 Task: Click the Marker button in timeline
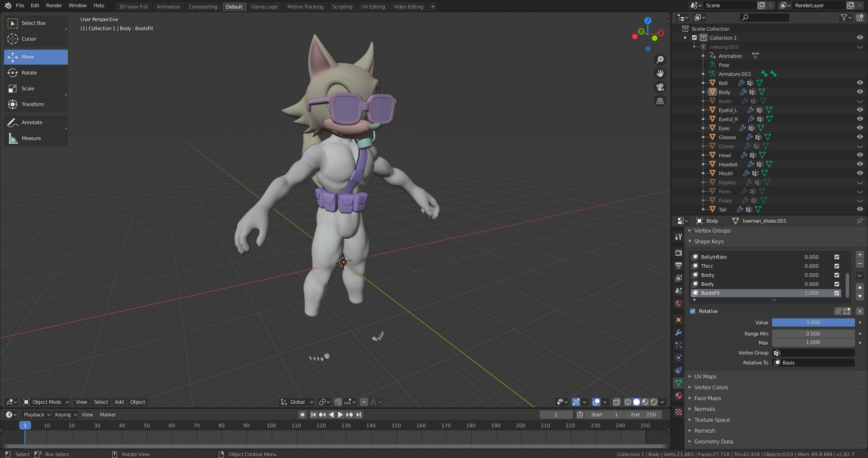pos(108,415)
